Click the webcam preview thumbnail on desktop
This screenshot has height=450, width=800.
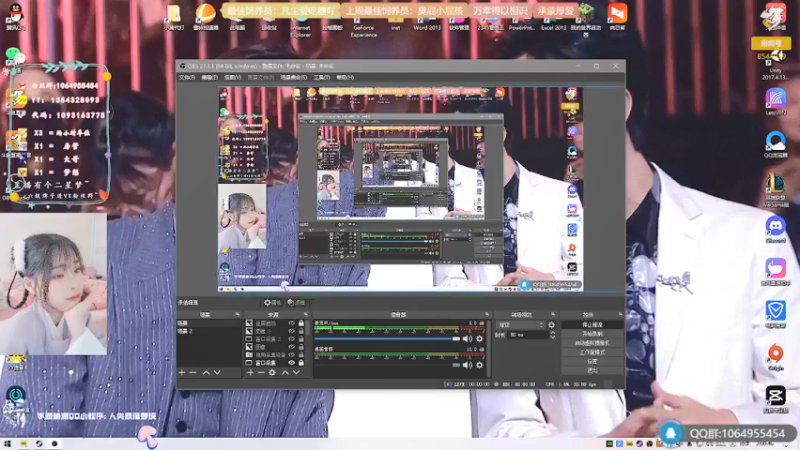(x=53, y=284)
